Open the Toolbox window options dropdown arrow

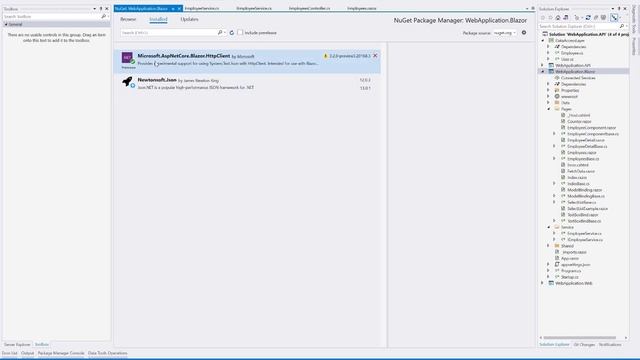[x=94, y=9]
